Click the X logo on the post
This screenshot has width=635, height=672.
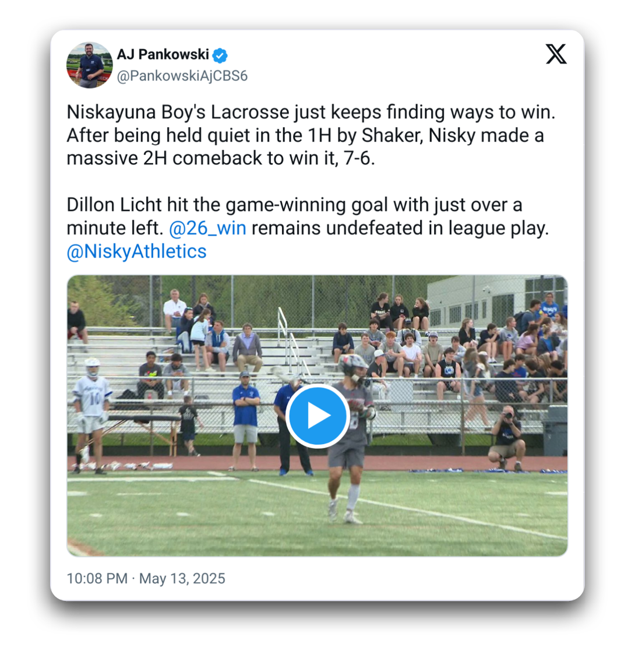point(556,54)
